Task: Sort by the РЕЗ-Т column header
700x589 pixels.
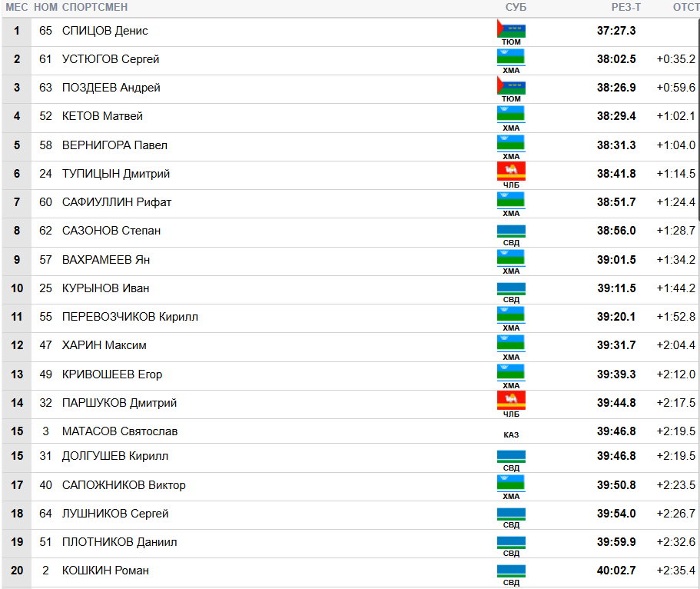Action: click(626, 7)
